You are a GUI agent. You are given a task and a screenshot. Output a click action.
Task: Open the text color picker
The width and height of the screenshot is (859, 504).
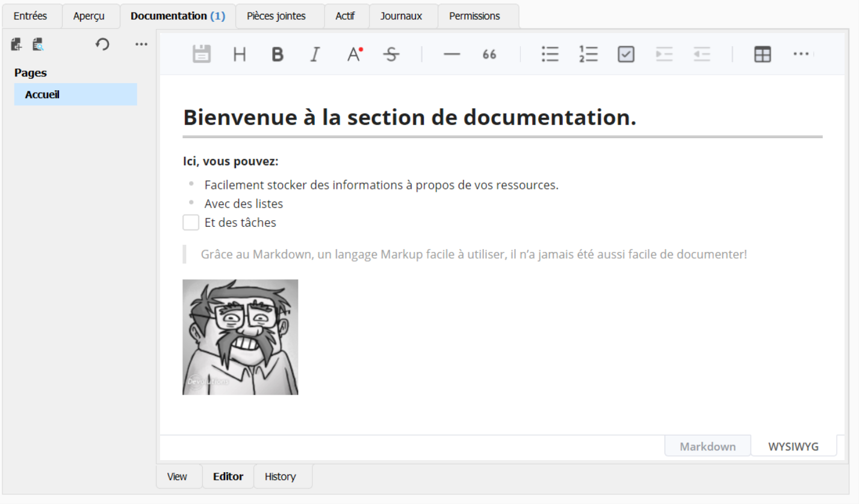354,54
